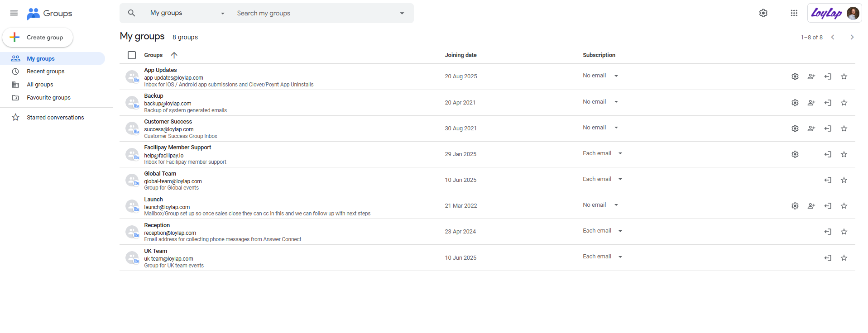
Task: Open Starred conversations in sidebar
Action: pos(55,118)
